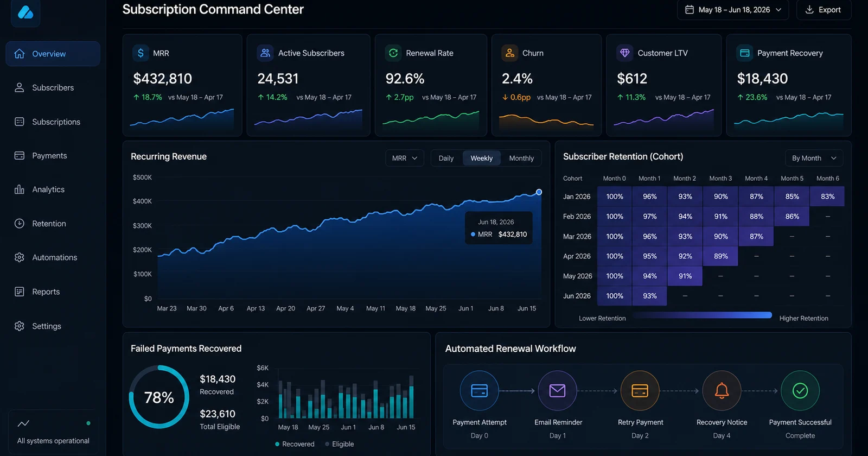Click the system status trend icon
Image resolution: width=868 pixels, height=456 pixels.
[x=23, y=423]
